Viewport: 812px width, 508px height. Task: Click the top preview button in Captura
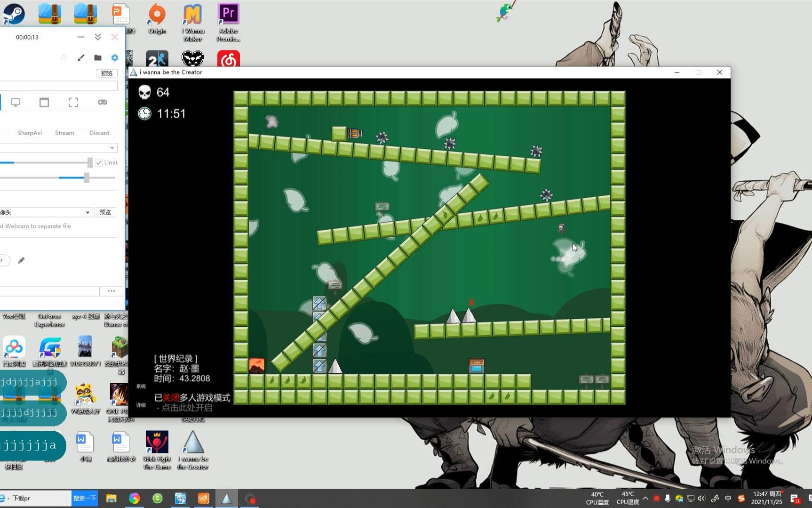(107, 73)
